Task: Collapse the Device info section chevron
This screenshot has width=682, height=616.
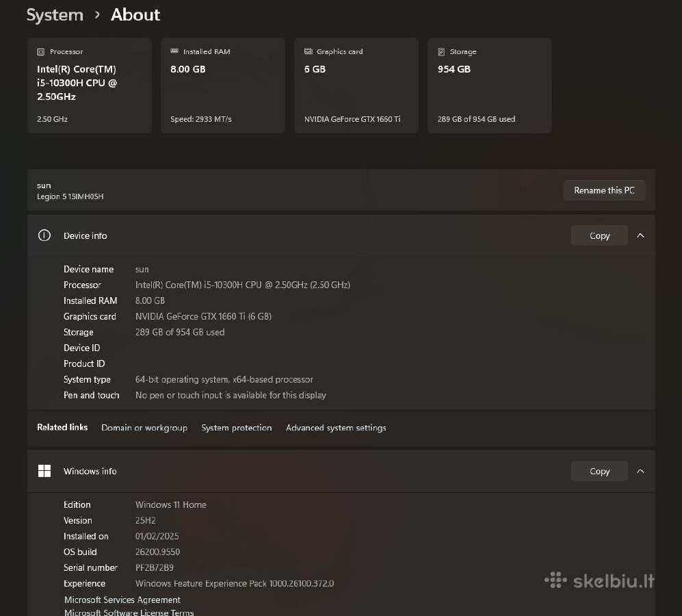Action: [x=640, y=235]
